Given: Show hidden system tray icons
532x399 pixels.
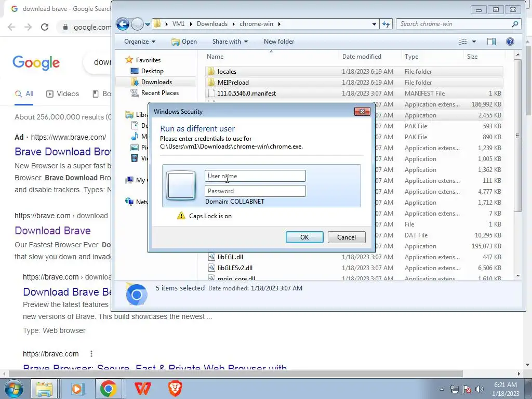Looking at the screenshot, I should tap(442, 389).
